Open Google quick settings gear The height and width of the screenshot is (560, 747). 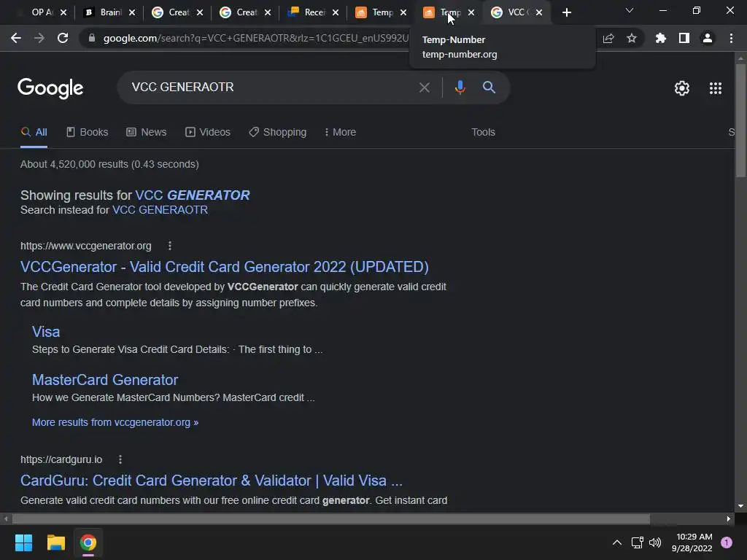682,88
